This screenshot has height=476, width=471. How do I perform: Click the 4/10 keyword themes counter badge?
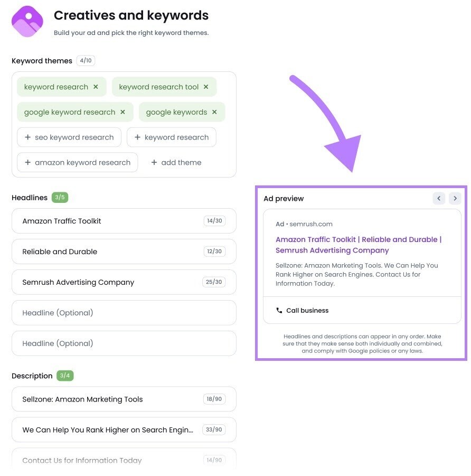pyautogui.click(x=86, y=60)
